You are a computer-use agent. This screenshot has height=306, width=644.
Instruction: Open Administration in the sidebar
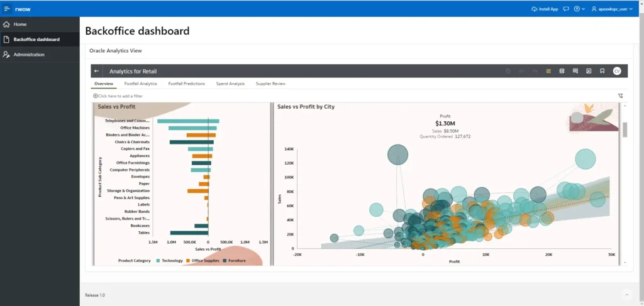(x=29, y=55)
